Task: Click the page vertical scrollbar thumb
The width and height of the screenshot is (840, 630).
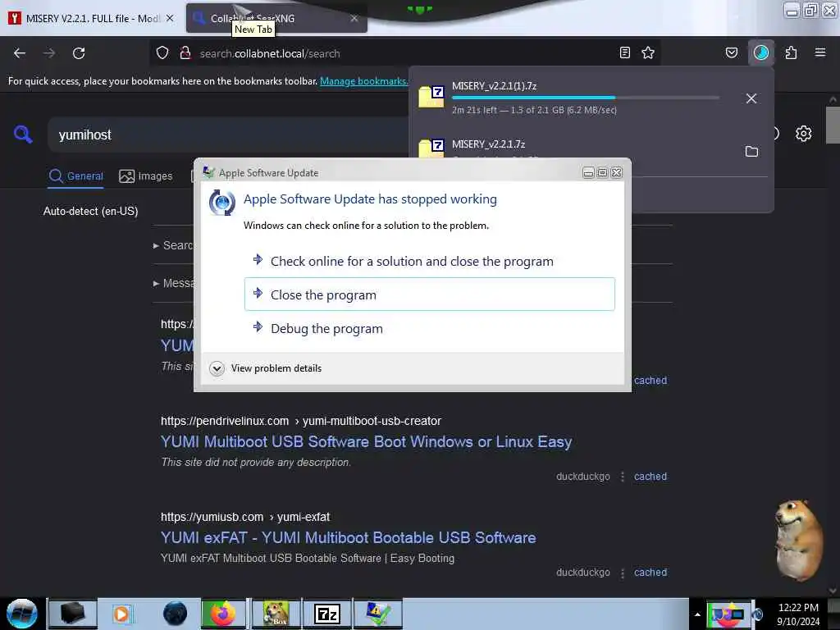Action: click(x=832, y=125)
